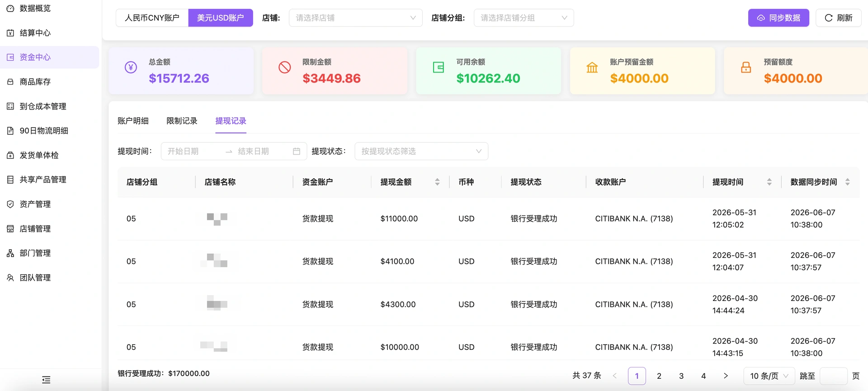Click the $4300.00 withdrawal amount cell

click(x=398, y=304)
